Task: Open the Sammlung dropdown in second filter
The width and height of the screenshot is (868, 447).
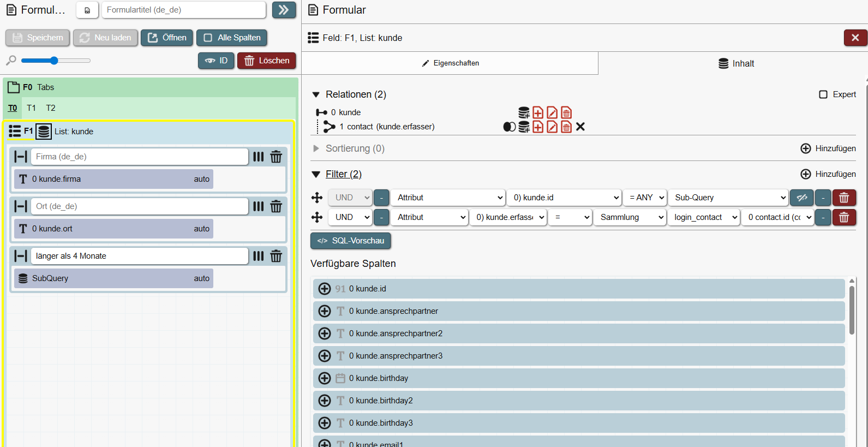Action: click(630, 217)
